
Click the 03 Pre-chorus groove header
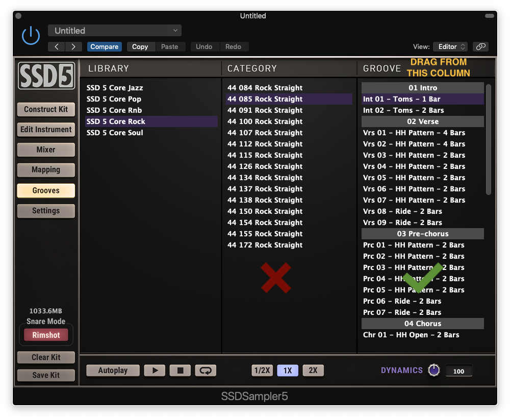point(423,234)
